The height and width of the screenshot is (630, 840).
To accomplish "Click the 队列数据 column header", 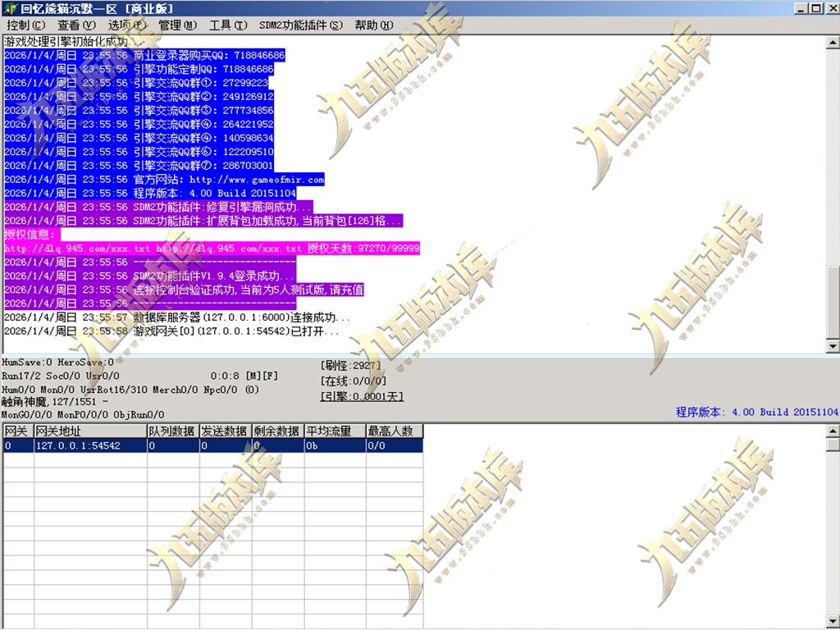I will pyautogui.click(x=173, y=431).
